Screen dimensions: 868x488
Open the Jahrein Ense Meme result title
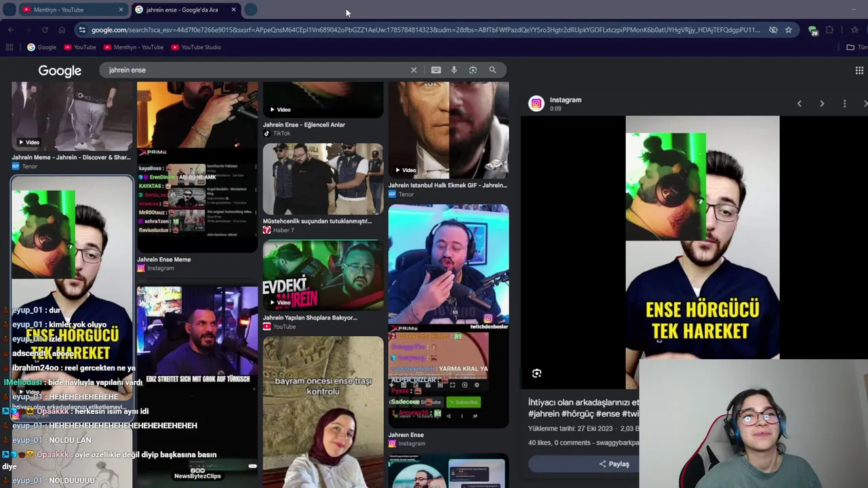pos(164,260)
